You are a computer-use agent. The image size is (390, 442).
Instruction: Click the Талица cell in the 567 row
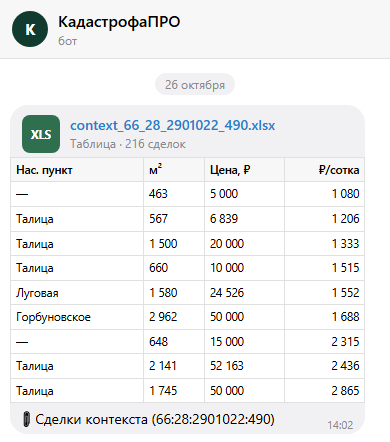click(77, 219)
